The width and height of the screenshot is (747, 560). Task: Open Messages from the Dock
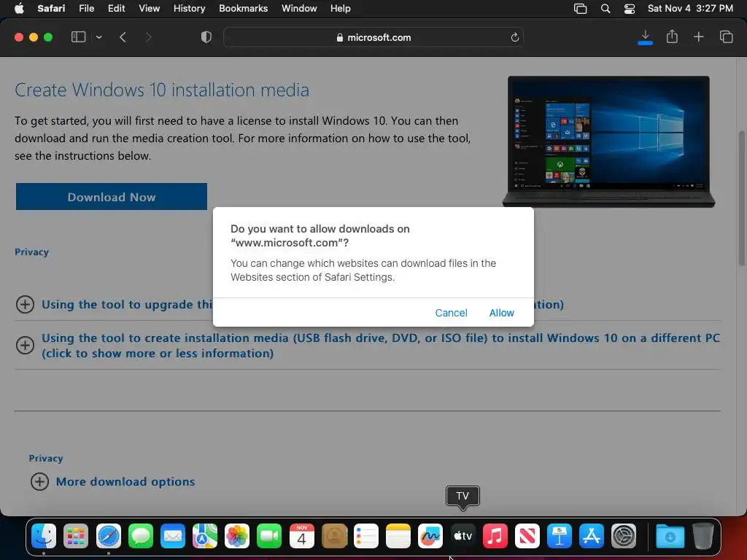(141, 536)
